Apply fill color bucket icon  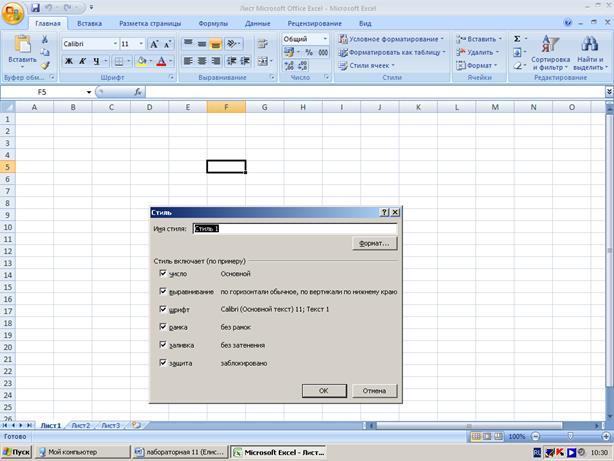[x=142, y=61]
